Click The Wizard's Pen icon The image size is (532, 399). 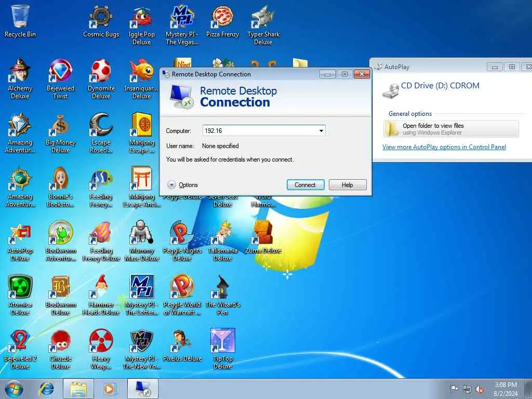[222, 296]
